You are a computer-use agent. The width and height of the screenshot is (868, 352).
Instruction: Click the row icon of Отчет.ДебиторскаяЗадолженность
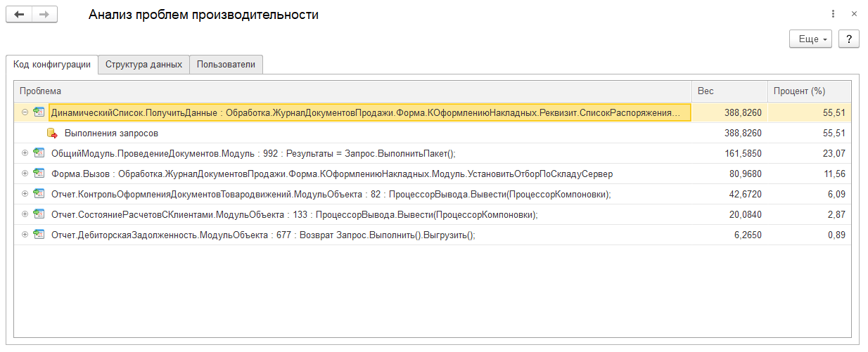point(39,235)
